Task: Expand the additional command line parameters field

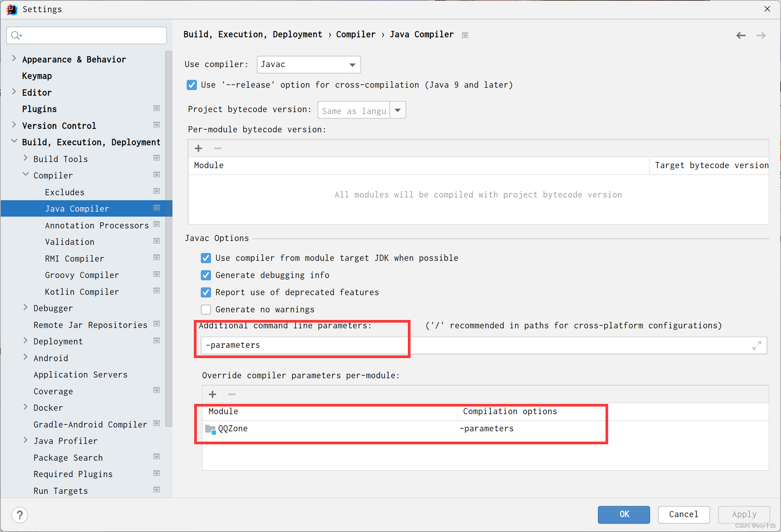Action: coord(757,346)
